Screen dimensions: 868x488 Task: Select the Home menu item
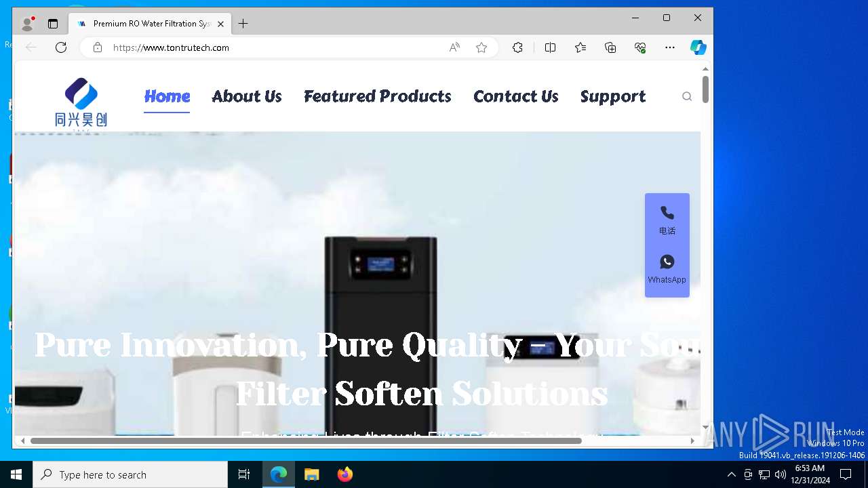pyautogui.click(x=167, y=96)
